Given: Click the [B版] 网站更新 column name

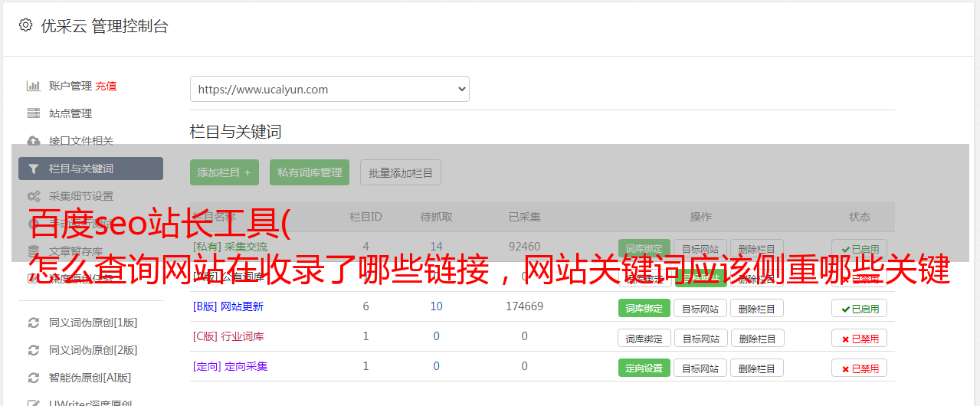Looking at the screenshot, I should pyautogui.click(x=228, y=306).
